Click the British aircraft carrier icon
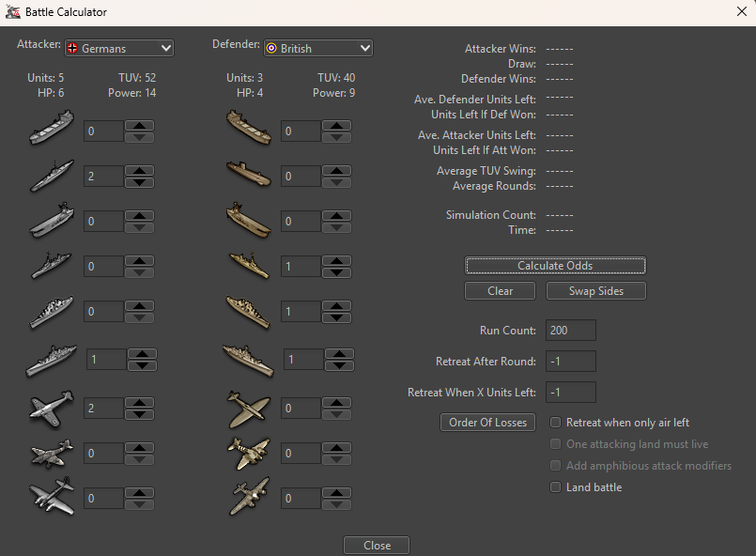756x556 pixels. pyautogui.click(x=249, y=221)
